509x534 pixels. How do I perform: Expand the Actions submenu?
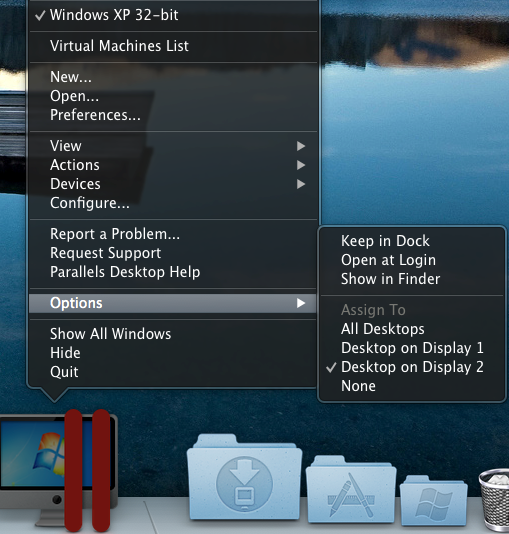coord(173,165)
